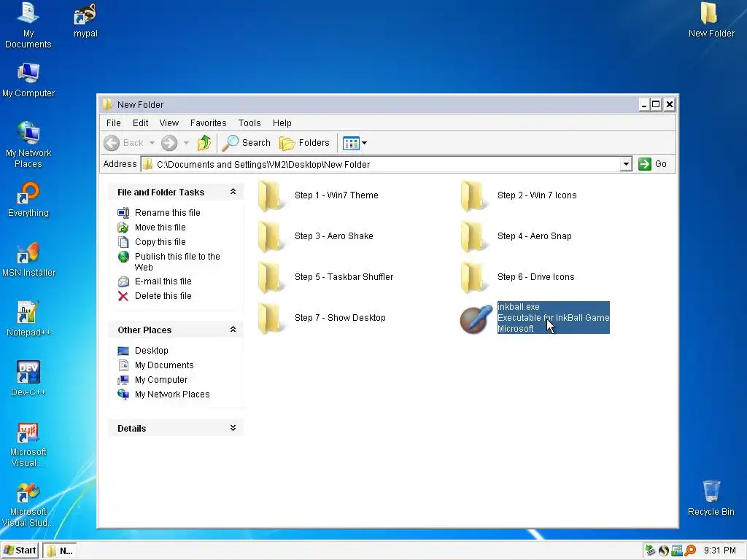Select the Step 5 - Taskbar Shuffler folder
The image size is (747, 560).
325,277
